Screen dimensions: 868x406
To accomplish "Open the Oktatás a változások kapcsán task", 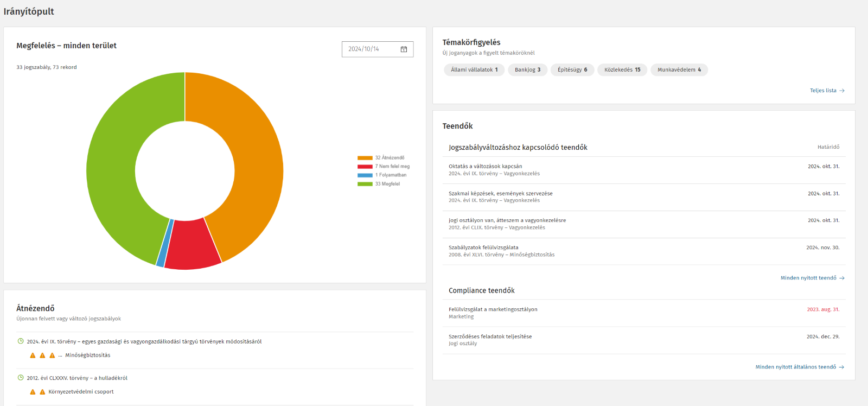I will [x=485, y=167].
